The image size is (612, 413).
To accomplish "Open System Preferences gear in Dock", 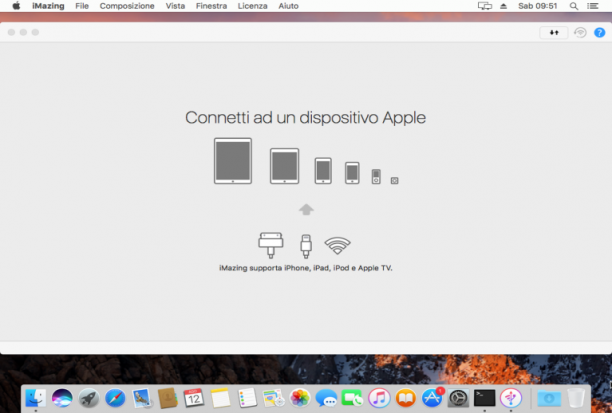I will pyautogui.click(x=458, y=398).
